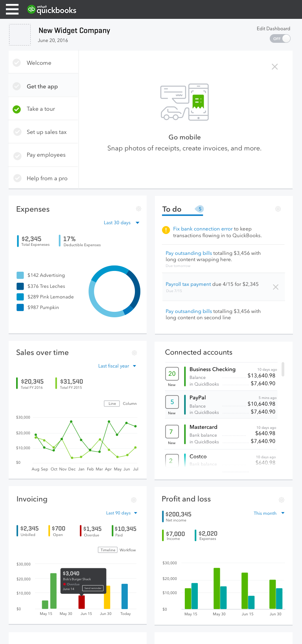Switch sales chart to Line view
Viewport: 302px width, 644px height.
pos(112,404)
